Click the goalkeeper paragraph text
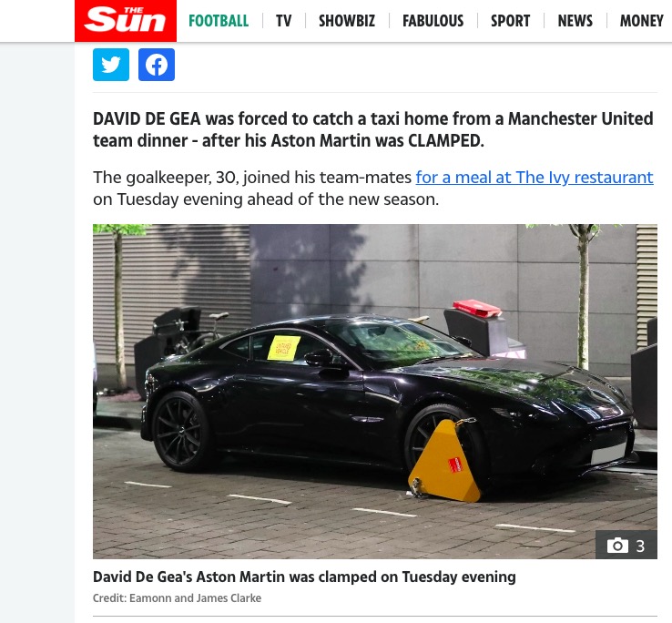This screenshot has height=623, width=672. (x=372, y=189)
